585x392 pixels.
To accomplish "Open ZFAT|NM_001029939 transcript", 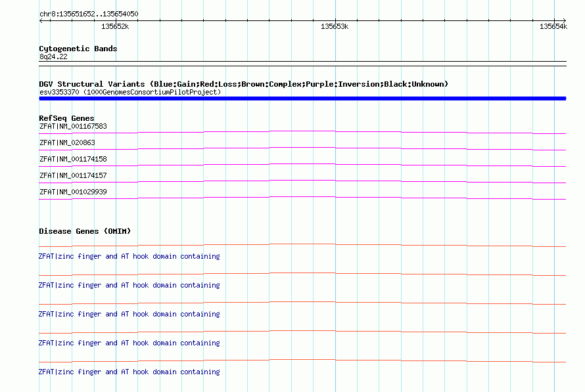I will coord(73,192).
